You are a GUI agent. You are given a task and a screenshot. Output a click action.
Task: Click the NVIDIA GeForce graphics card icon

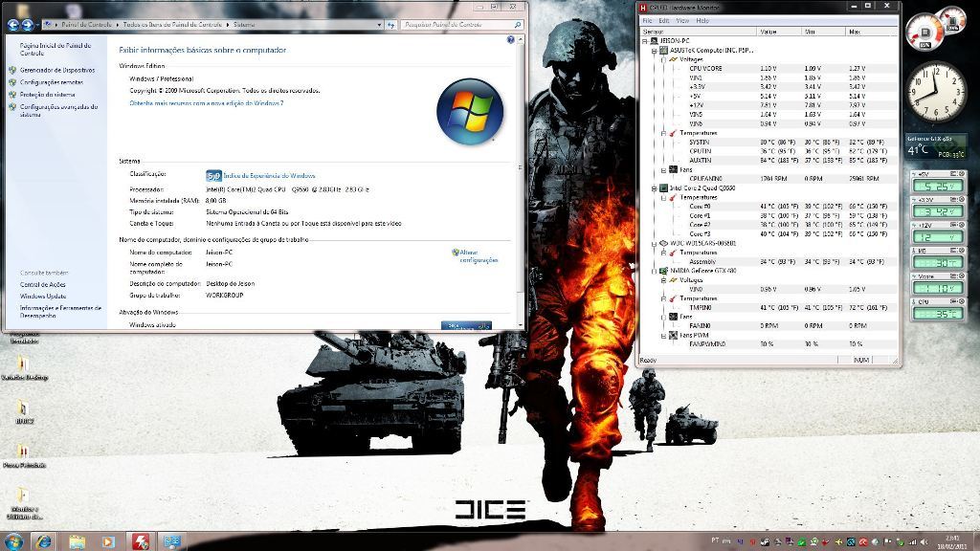point(664,271)
